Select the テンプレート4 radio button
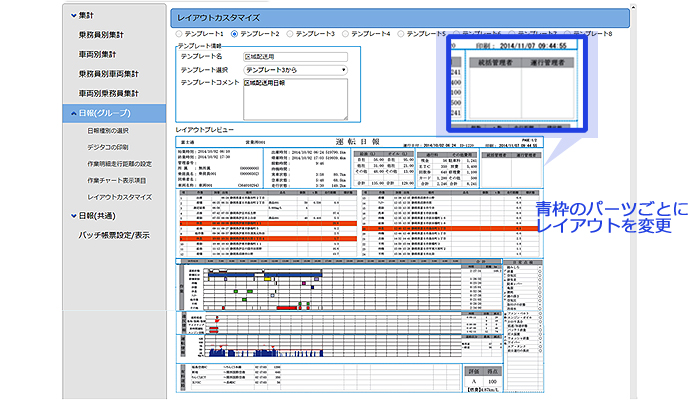700x400 pixels. (345, 34)
